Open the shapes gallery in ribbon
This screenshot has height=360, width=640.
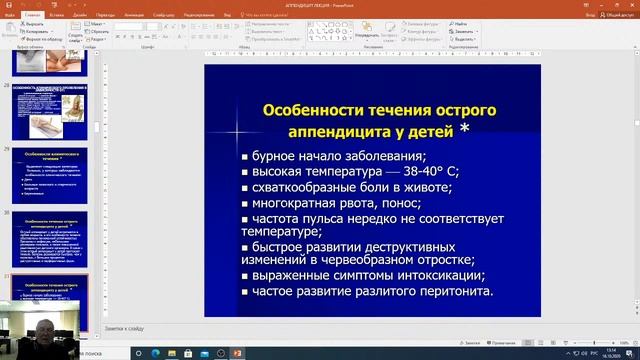(329, 31)
